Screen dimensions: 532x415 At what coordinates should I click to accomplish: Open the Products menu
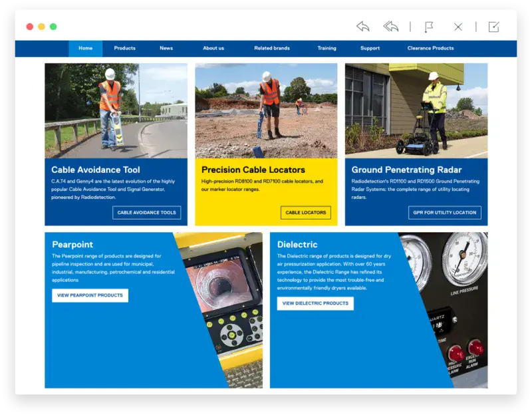(x=124, y=48)
